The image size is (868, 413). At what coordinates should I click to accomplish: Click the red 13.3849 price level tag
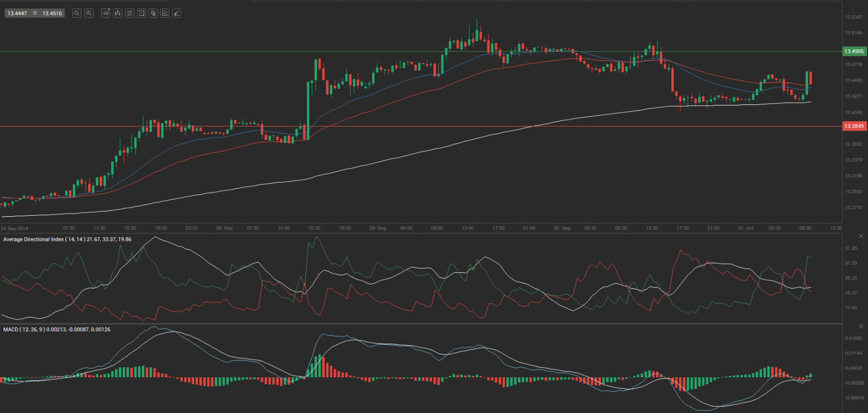(854, 126)
